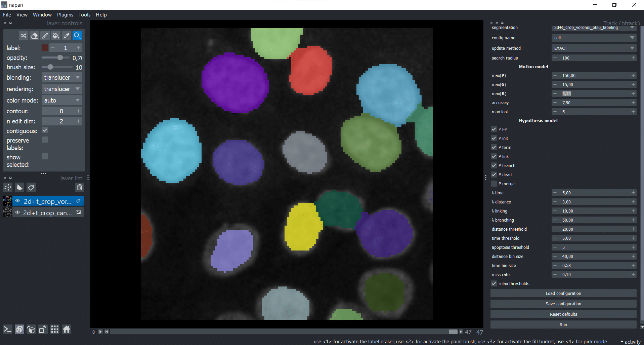Shuffle label colors

coord(23,36)
